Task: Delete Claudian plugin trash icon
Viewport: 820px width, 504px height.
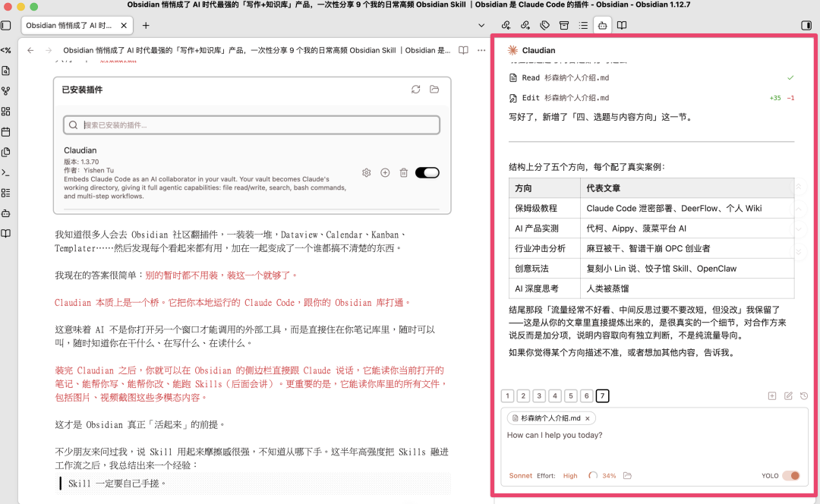Action: pos(404,172)
